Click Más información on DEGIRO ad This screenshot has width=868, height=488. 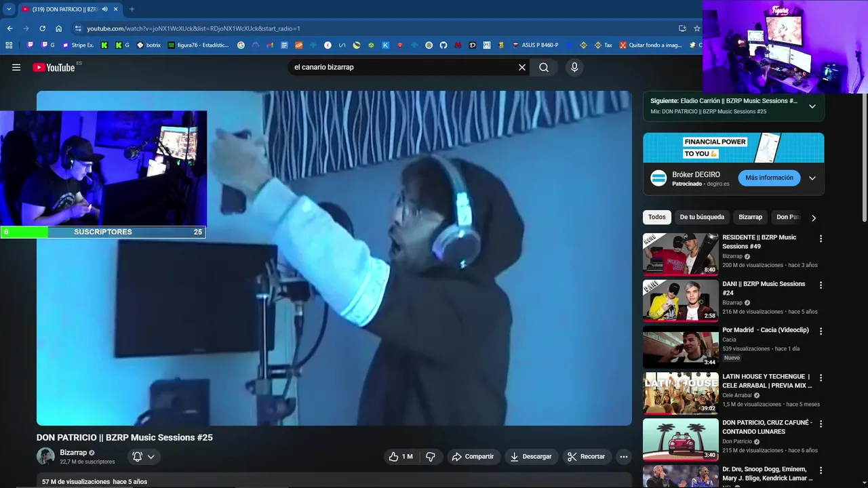click(x=769, y=178)
